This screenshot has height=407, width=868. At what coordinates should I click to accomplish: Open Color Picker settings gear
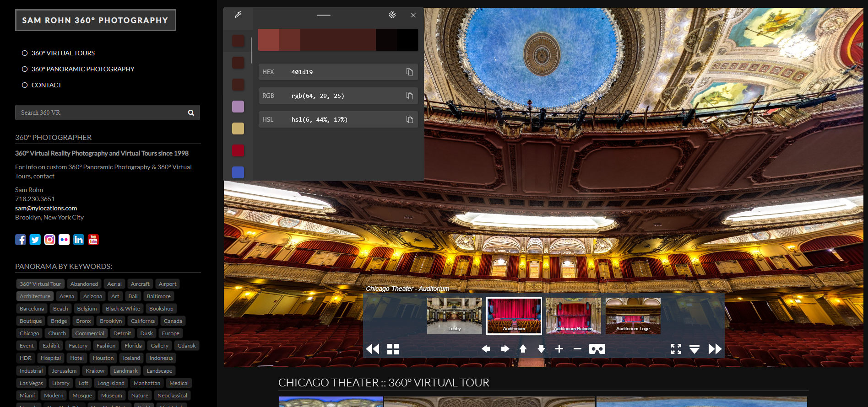click(x=392, y=15)
